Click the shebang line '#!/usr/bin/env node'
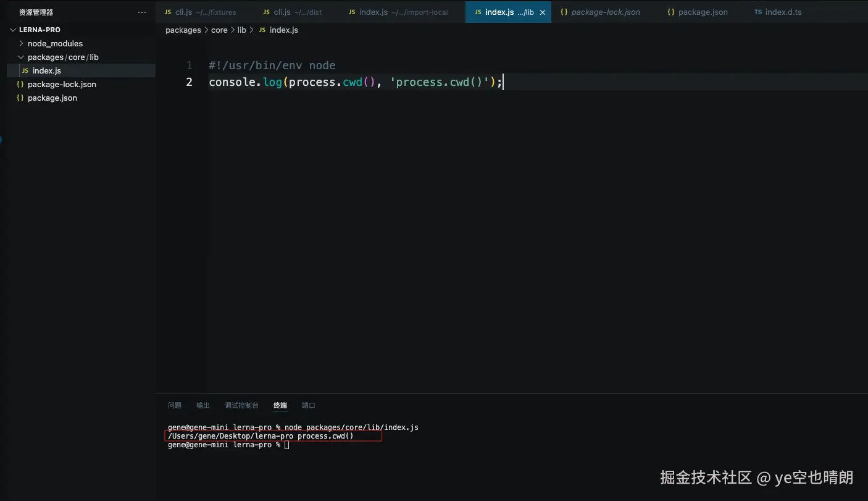The width and height of the screenshot is (868, 501). (272, 65)
